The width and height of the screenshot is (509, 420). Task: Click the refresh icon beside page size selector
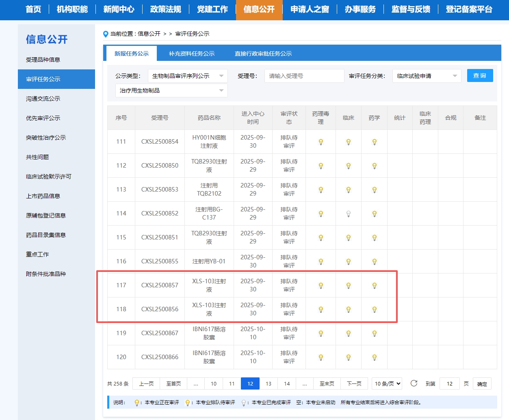(414, 383)
